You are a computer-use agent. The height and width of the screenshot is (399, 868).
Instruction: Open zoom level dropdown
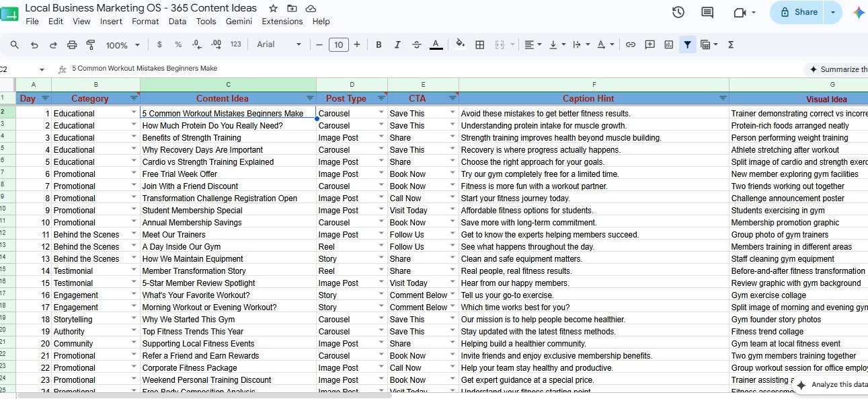[x=123, y=45]
